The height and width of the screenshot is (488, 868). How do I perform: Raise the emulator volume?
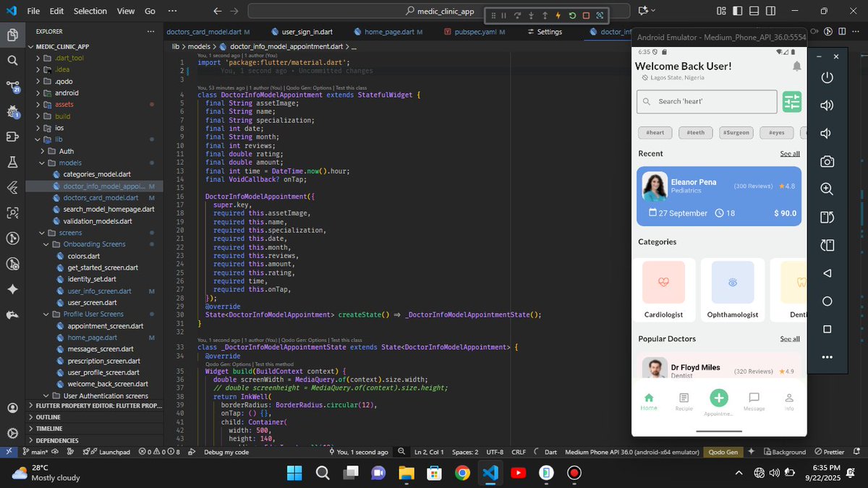coord(827,106)
